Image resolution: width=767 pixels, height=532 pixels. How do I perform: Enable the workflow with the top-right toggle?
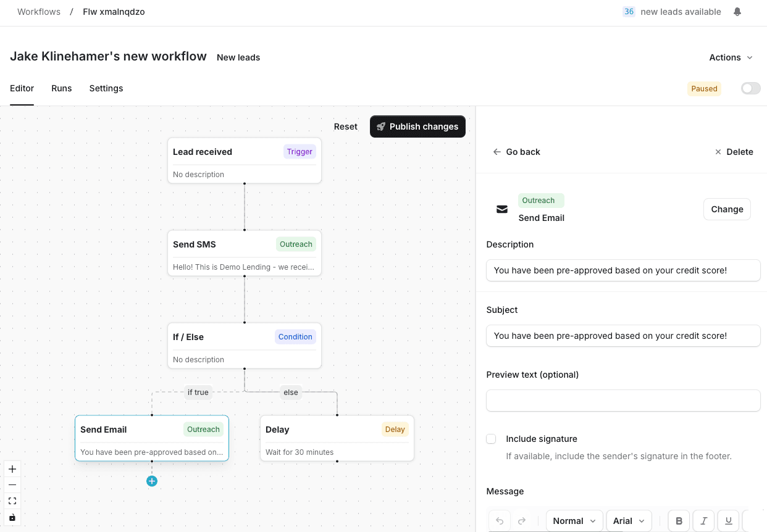point(750,88)
